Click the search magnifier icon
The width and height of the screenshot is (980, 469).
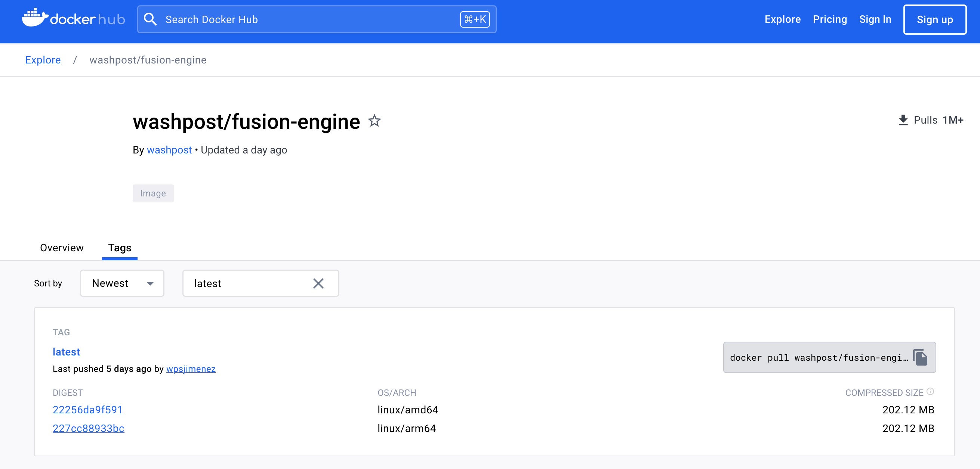(x=150, y=19)
